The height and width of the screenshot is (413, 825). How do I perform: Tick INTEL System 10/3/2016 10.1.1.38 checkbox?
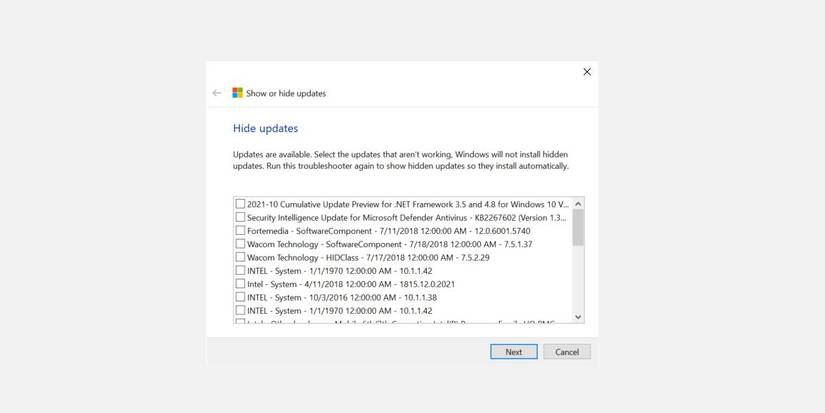(x=240, y=297)
